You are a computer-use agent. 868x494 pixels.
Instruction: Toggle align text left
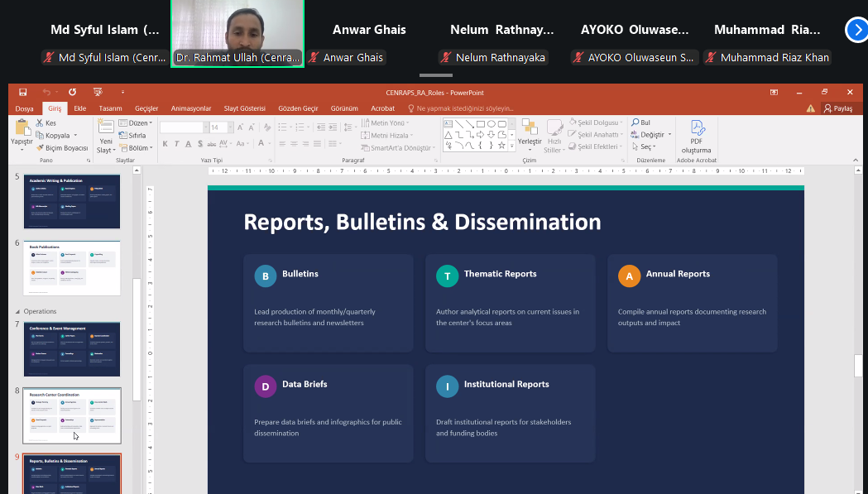(282, 143)
